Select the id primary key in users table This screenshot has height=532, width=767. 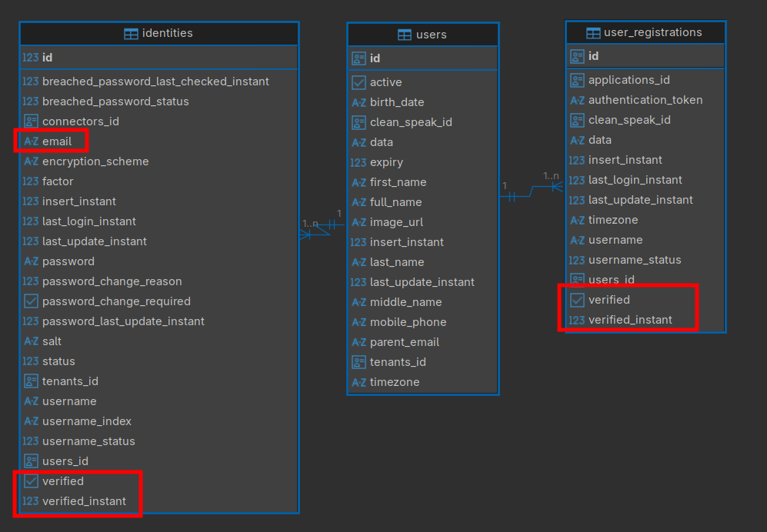point(375,58)
